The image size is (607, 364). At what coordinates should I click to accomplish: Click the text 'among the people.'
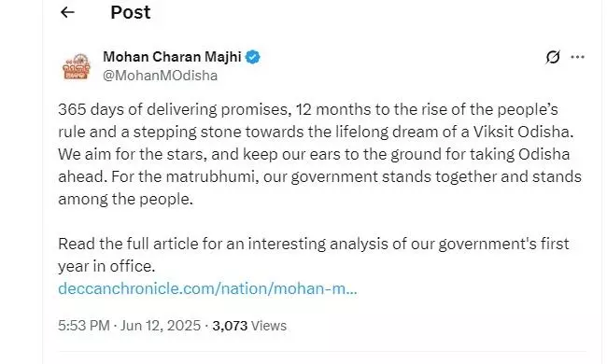tap(125, 200)
